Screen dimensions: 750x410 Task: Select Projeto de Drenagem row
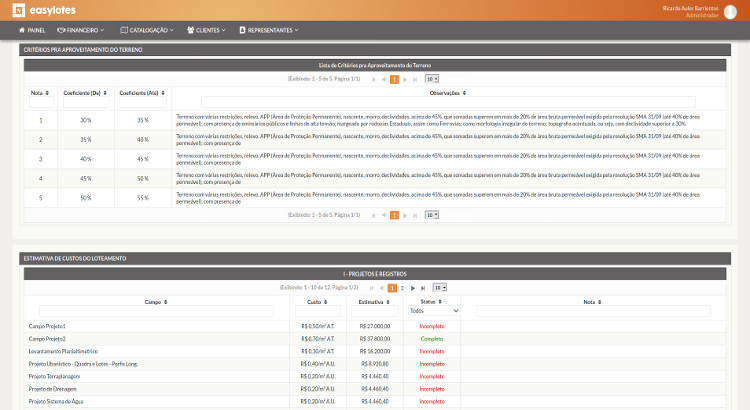coord(375,389)
